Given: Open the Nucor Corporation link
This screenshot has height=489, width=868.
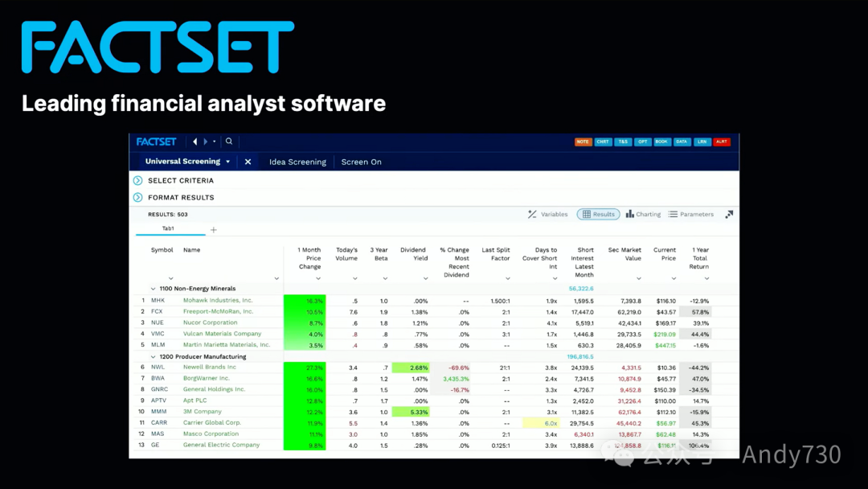Looking at the screenshot, I should point(211,323).
